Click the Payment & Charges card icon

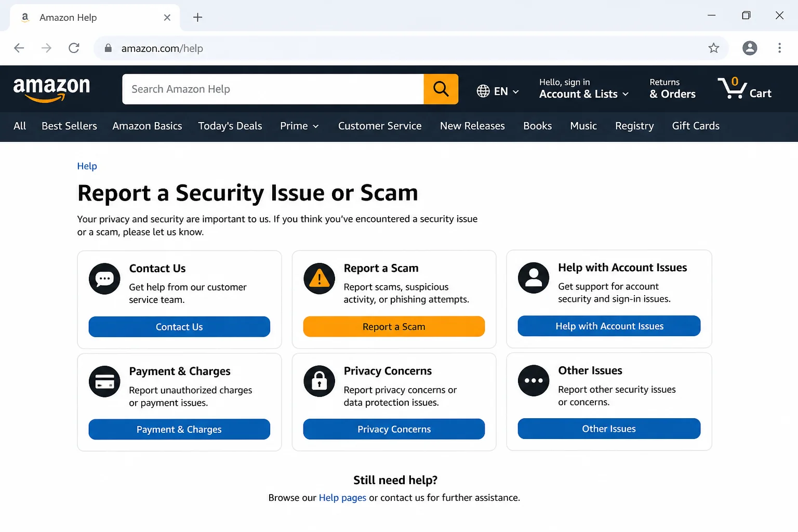[104, 382]
